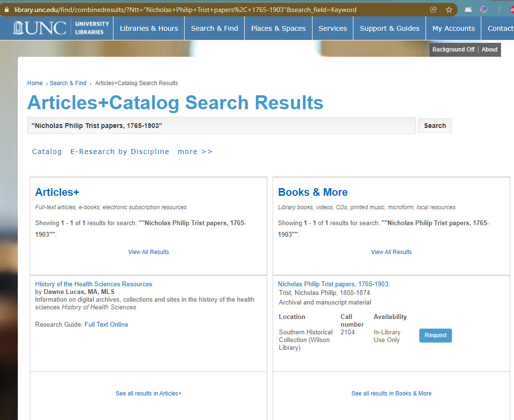514x420 pixels.
Task: Expand the more >> options
Action: (195, 152)
